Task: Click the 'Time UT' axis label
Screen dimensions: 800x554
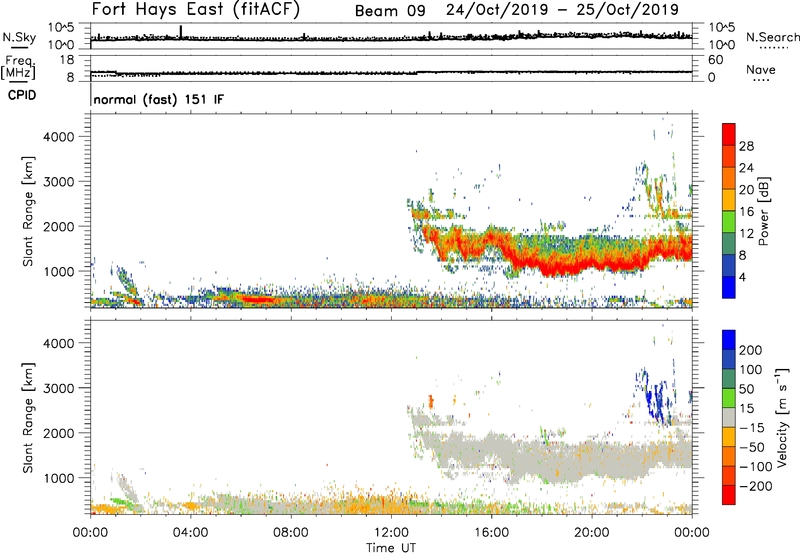Action: [x=391, y=547]
